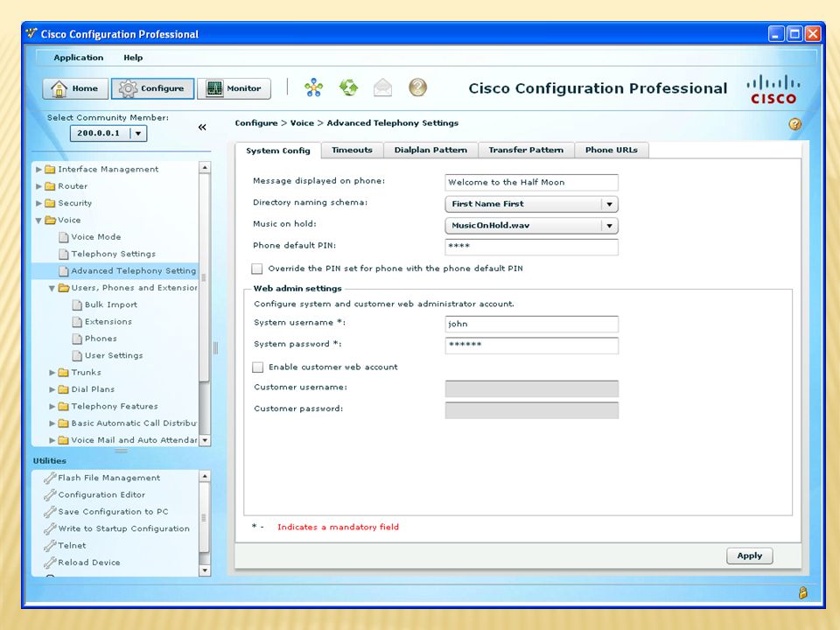Open the Application menu

click(x=78, y=58)
